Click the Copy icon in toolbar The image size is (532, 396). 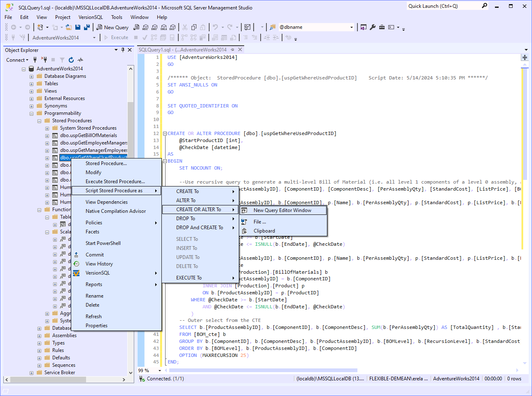click(194, 27)
